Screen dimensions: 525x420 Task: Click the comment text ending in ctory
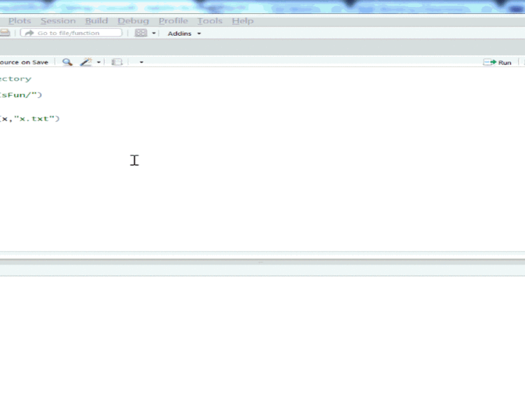[15, 79]
